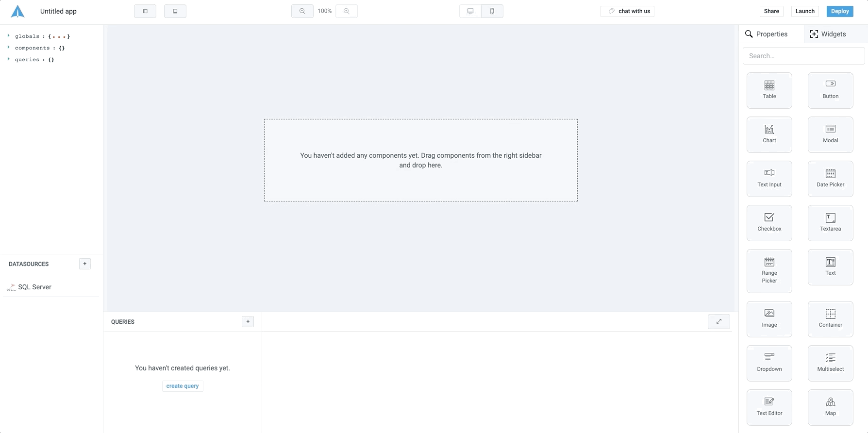Click the create query link
The width and height of the screenshot is (868, 433).
pos(183,386)
